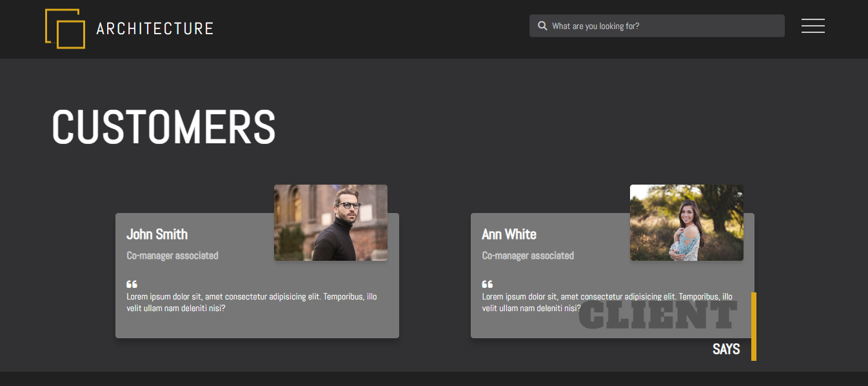Click the quote mark icon in John Smith's card
Viewport: 868px width, 386px height.
(x=132, y=284)
